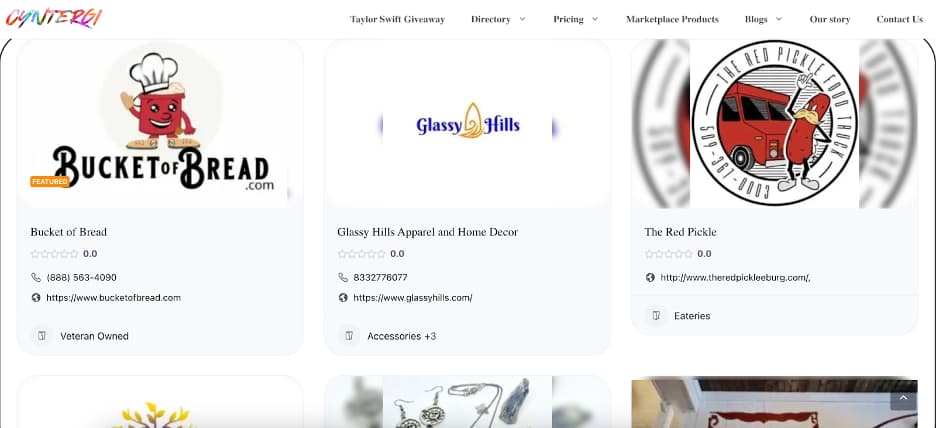Open Taylor Swift Giveaway menu item

tap(397, 19)
